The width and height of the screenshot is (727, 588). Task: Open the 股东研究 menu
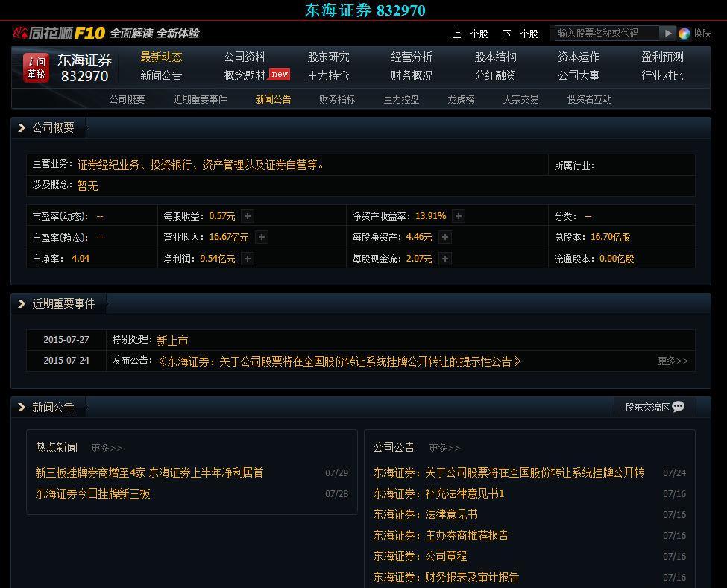(328, 57)
